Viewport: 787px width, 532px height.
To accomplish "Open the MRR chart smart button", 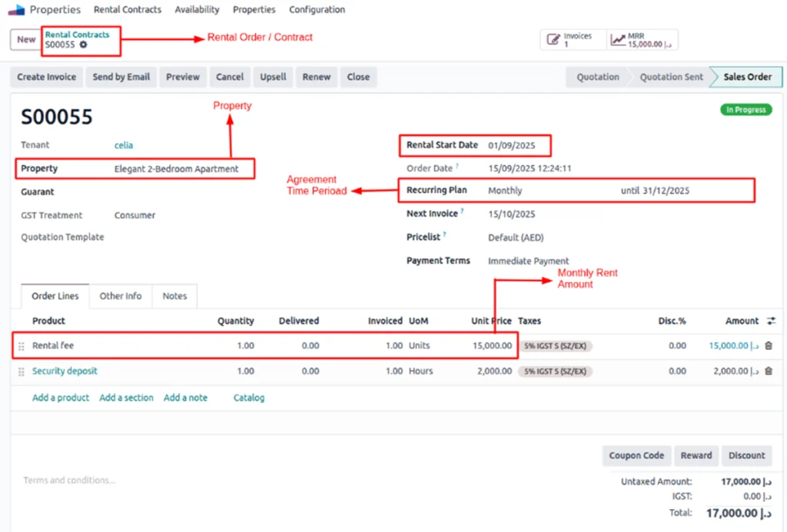I will (x=642, y=40).
